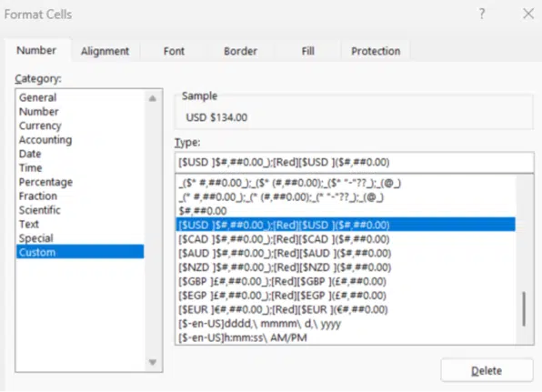Choose the [$AUD] currency format code
542x392 pixels.
(346, 254)
